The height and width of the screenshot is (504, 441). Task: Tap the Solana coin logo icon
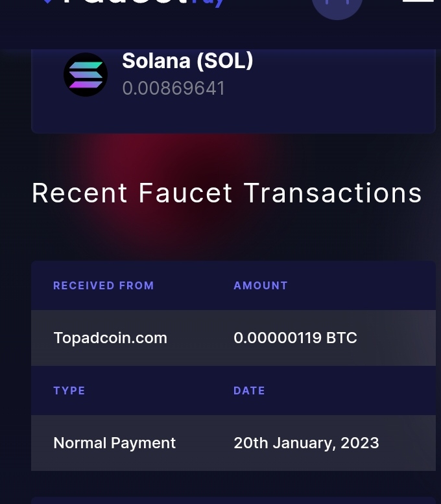coord(86,75)
